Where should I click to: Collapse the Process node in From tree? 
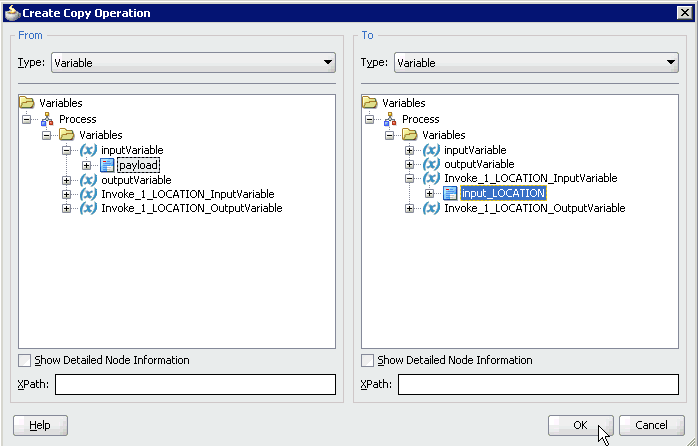click(27, 119)
